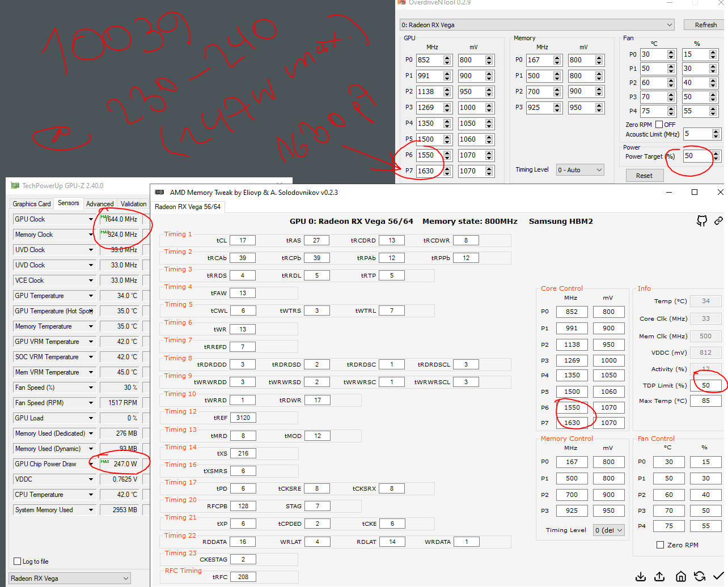Viewport: 728px width, 587px height.
Task: Click OverdriveNTool Memory P3 mV field 950
Action: (x=582, y=108)
